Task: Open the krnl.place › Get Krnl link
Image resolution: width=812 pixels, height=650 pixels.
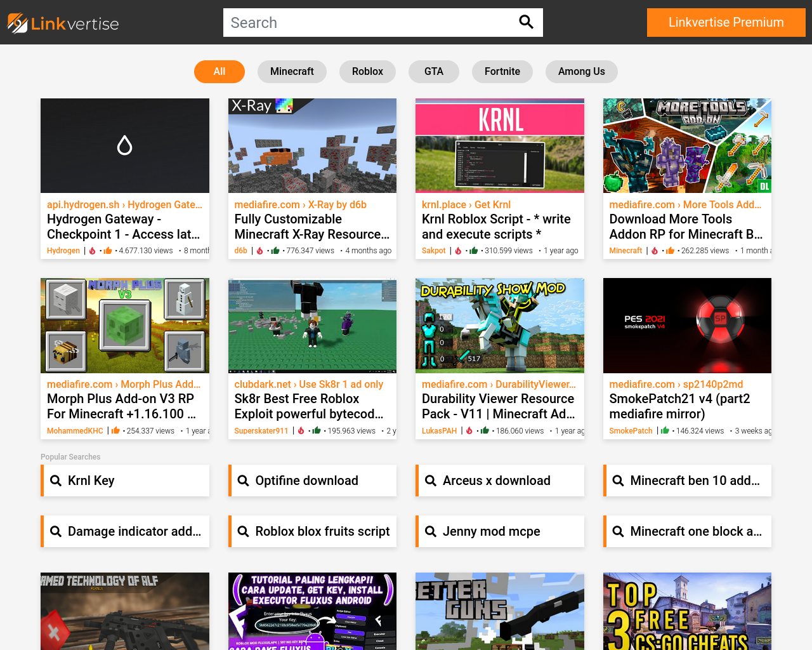Action: (466, 204)
